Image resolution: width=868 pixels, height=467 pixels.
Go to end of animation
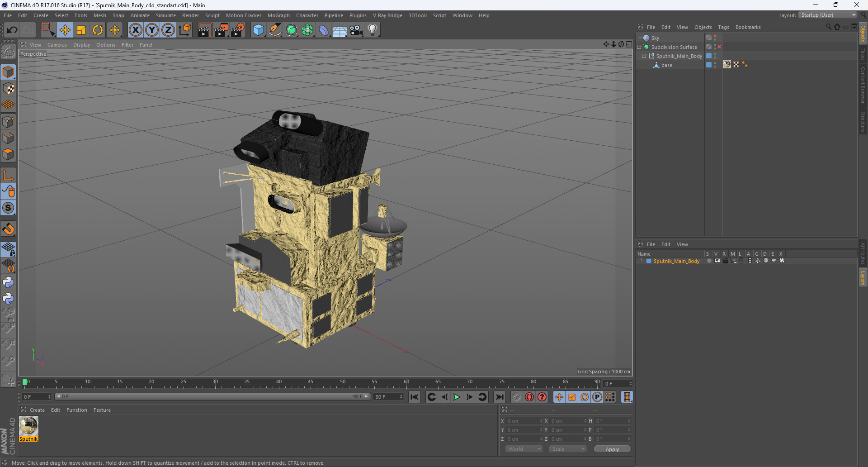500,397
